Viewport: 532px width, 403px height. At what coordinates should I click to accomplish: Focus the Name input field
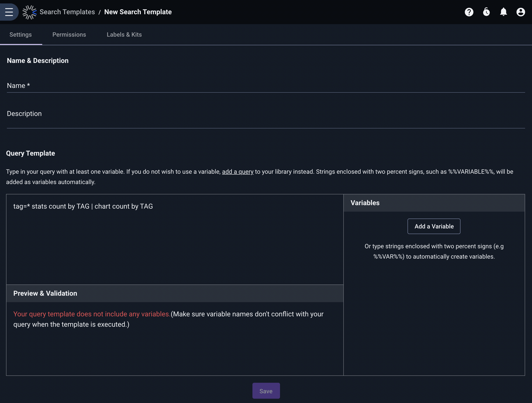[266, 86]
